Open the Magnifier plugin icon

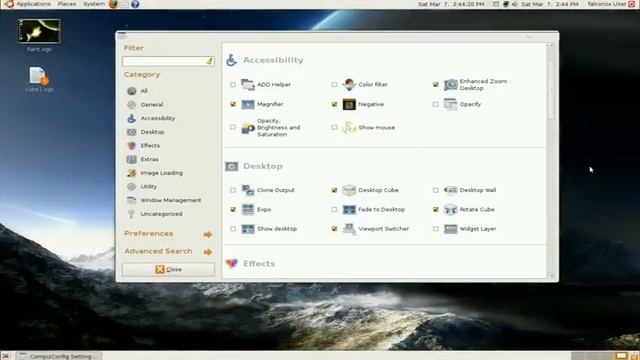pyautogui.click(x=248, y=104)
